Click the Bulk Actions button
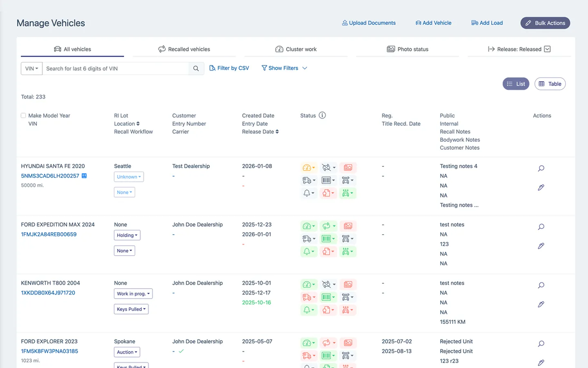Image resolution: width=588 pixels, height=368 pixels. click(x=545, y=23)
